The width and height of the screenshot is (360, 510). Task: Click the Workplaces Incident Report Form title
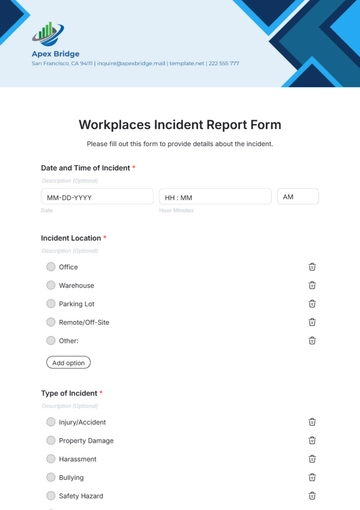[180, 125]
